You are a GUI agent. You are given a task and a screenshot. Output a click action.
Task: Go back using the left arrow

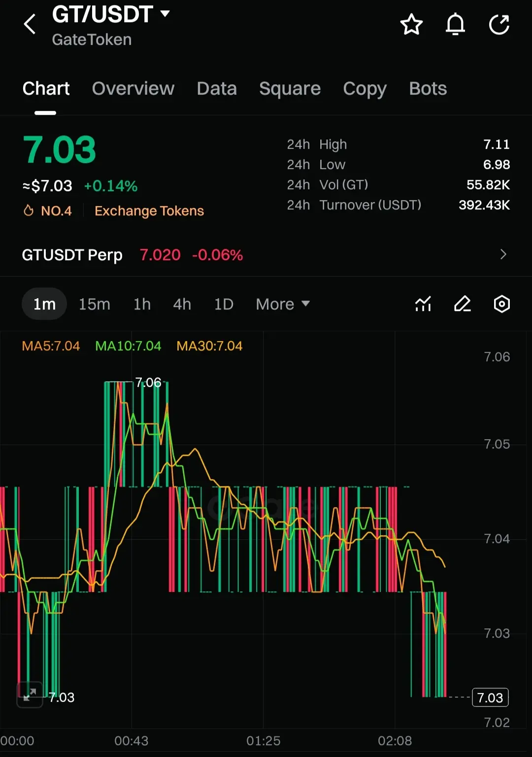pyautogui.click(x=30, y=24)
